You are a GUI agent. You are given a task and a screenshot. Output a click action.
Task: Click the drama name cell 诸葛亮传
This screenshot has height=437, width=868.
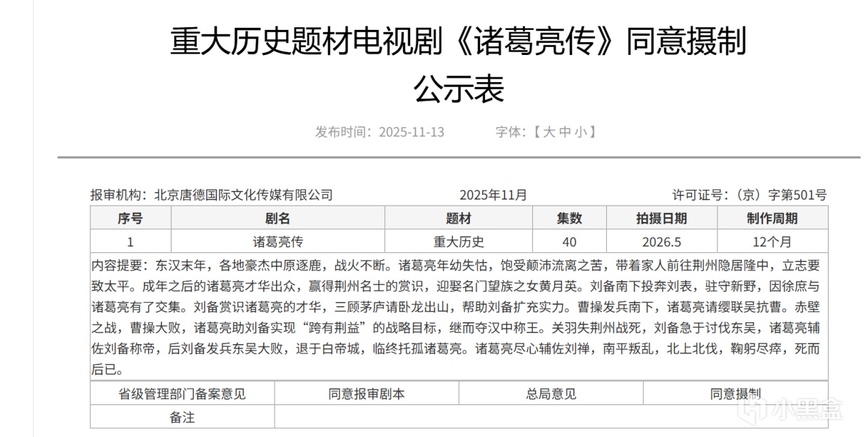(277, 242)
